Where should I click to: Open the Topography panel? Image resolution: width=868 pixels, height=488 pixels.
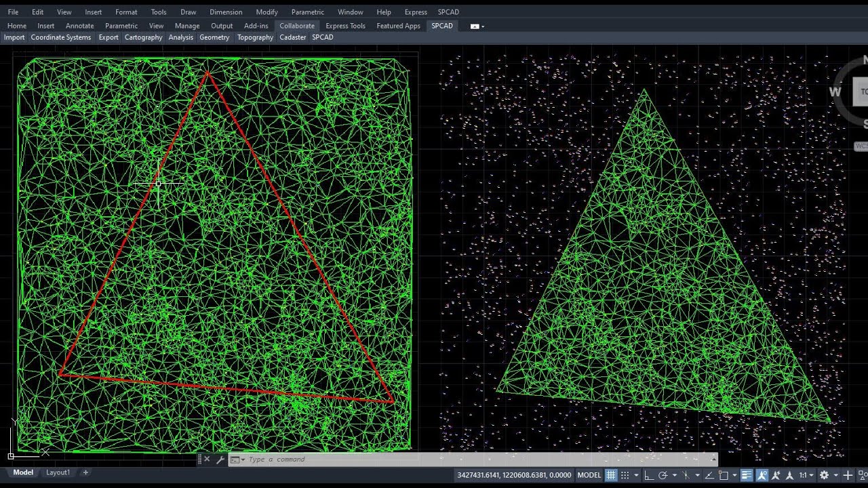(255, 37)
